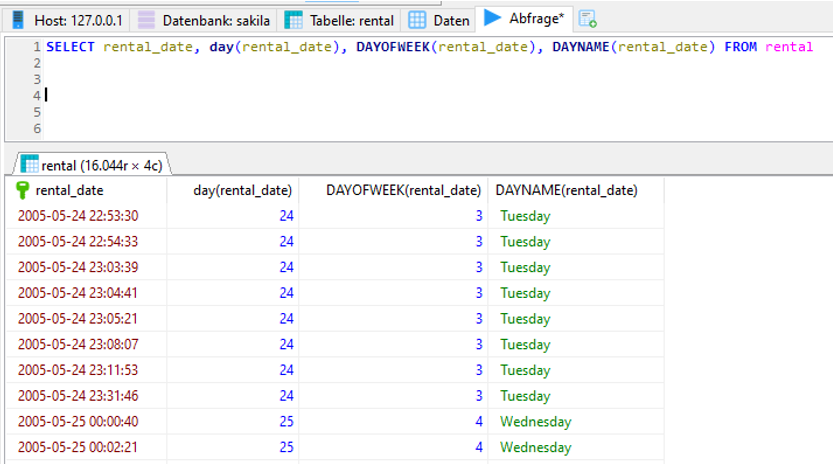Click the FROM keyword in the query
This screenshot has height=466, width=833.
click(740, 47)
